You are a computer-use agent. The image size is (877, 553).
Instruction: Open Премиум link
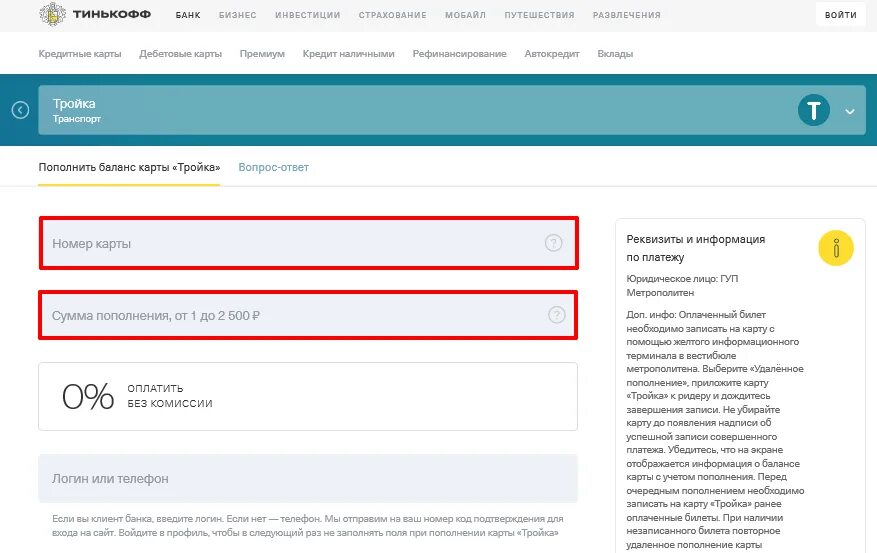click(x=262, y=54)
